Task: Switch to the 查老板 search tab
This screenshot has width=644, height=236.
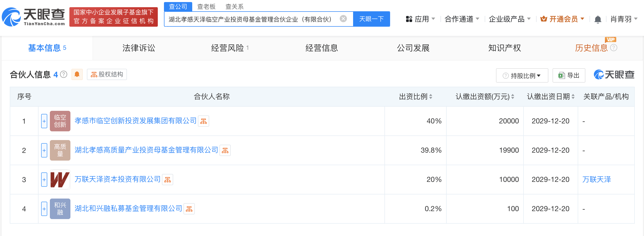Action: tap(206, 6)
